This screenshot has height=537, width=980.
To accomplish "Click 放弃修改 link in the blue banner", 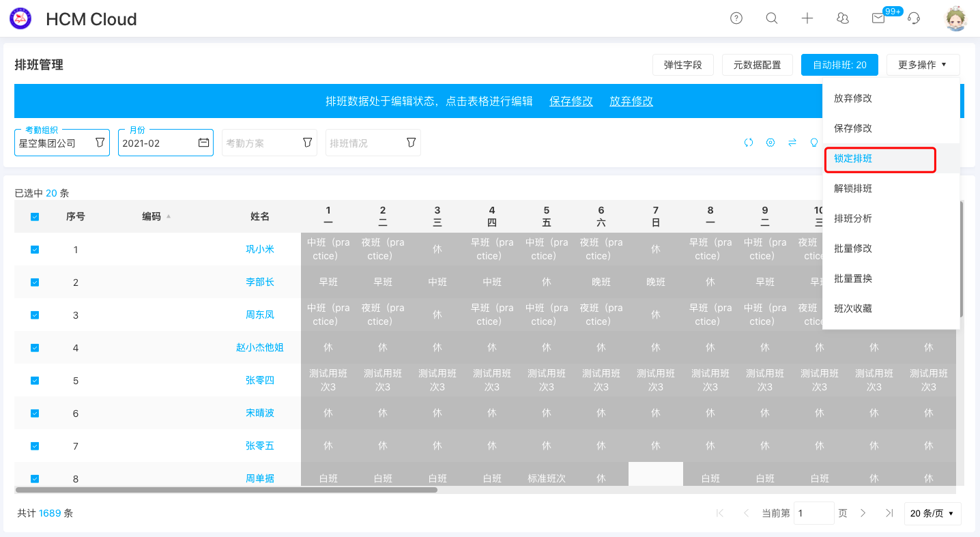I will pos(631,101).
